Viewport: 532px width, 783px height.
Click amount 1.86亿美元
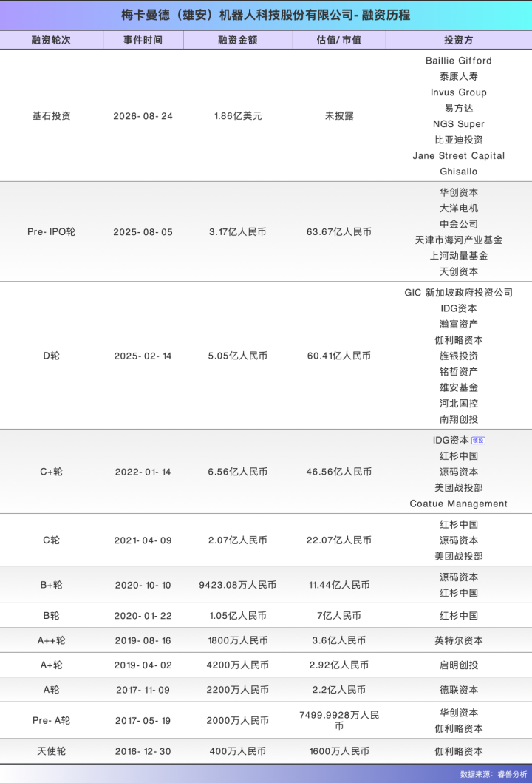point(238,116)
